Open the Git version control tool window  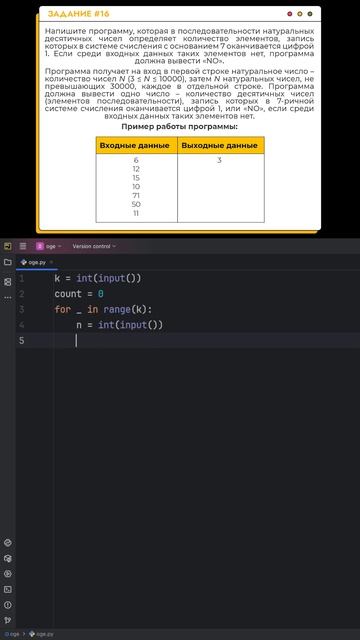[x=7, y=620]
